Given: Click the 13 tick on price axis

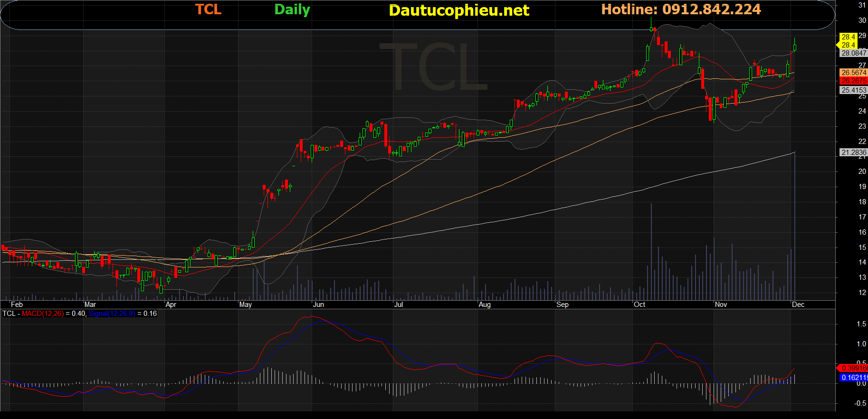Looking at the screenshot, I should [x=862, y=277].
